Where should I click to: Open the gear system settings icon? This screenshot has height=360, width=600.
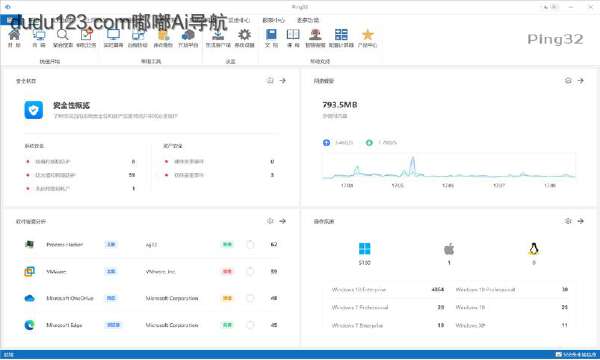tap(244, 35)
